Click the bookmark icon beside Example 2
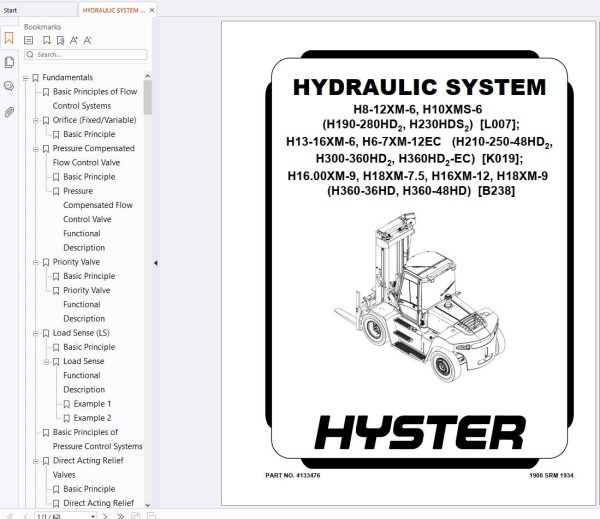 click(67, 418)
